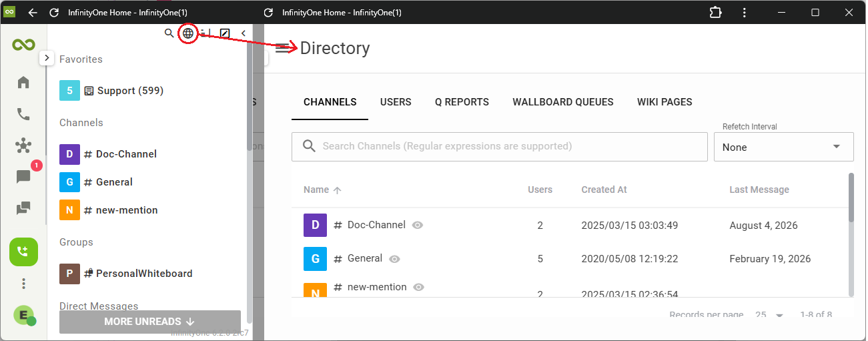Click the Created At column header
Viewport: 868px width, 341px height.
coord(604,190)
